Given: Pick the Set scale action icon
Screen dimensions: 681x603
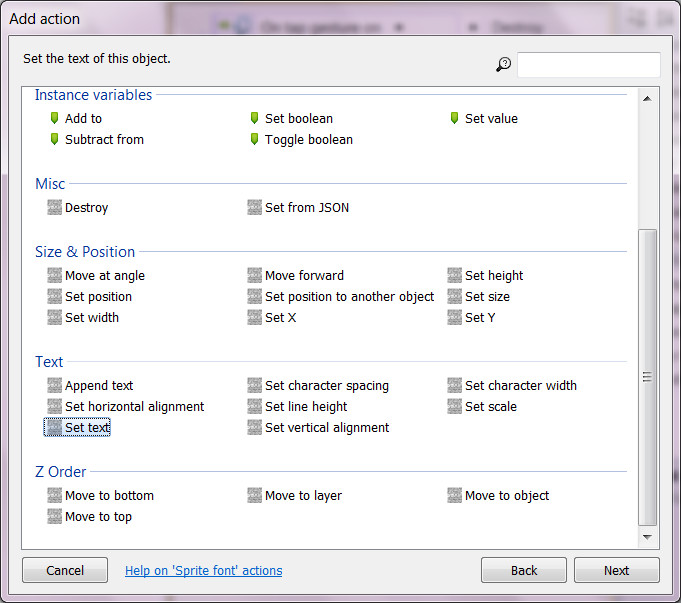Looking at the screenshot, I should [455, 407].
